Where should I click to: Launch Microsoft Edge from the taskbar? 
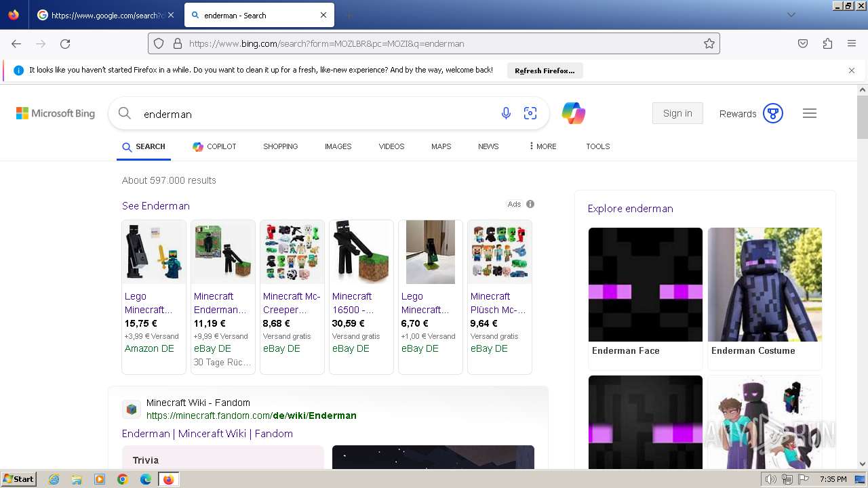click(146, 479)
